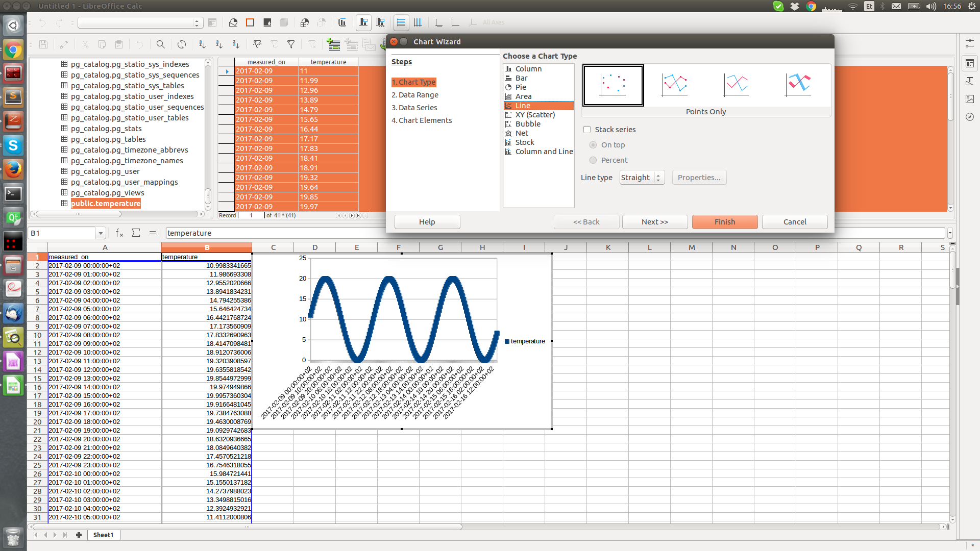Click the Chart Type toolbar icon
Viewport: 980px width, 551px height.
[x=233, y=22]
